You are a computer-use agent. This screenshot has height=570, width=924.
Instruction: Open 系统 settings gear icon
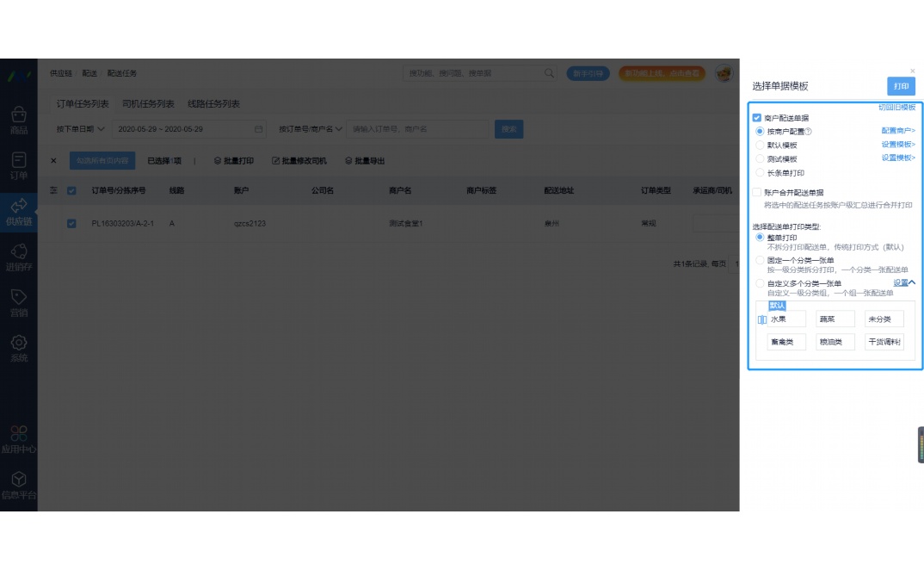(18, 343)
